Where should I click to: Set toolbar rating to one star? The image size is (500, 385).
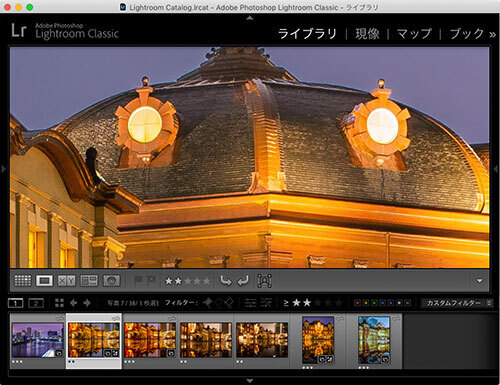(x=169, y=281)
